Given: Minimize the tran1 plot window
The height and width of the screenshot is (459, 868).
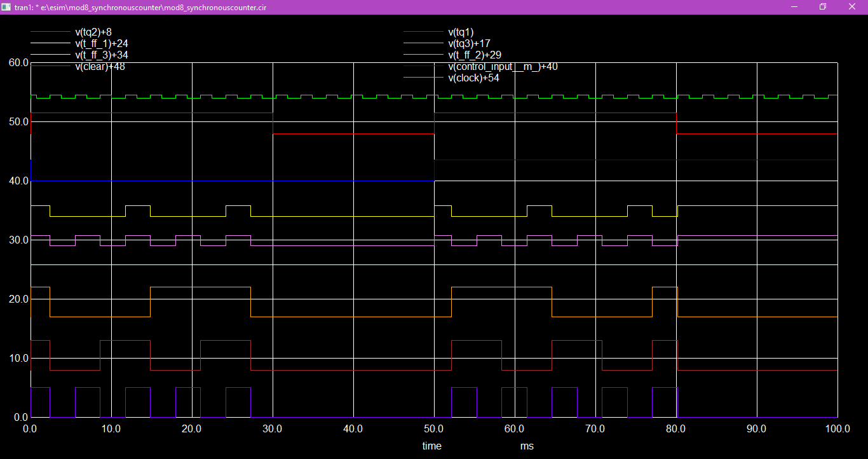Looking at the screenshot, I should [794, 6].
